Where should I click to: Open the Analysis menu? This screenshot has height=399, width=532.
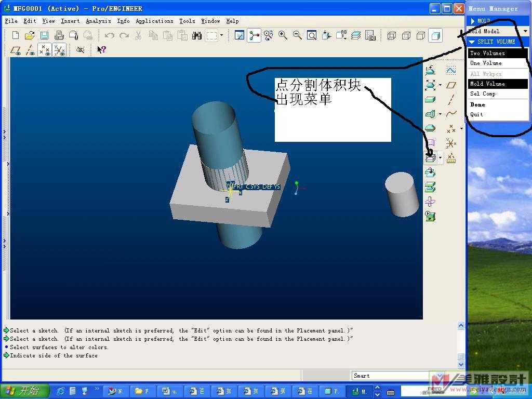98,21
